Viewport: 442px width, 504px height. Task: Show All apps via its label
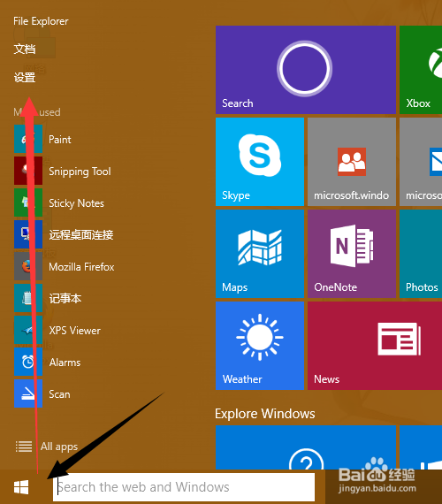click(x=59, y=447)
